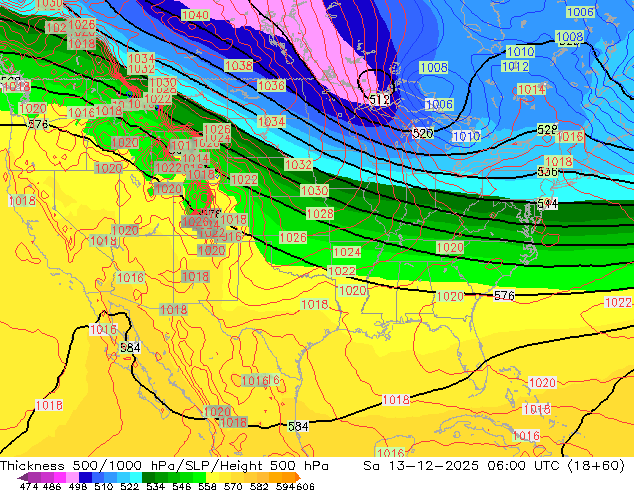
Task: Click the '520' height contour label
Action: point(423,133)
